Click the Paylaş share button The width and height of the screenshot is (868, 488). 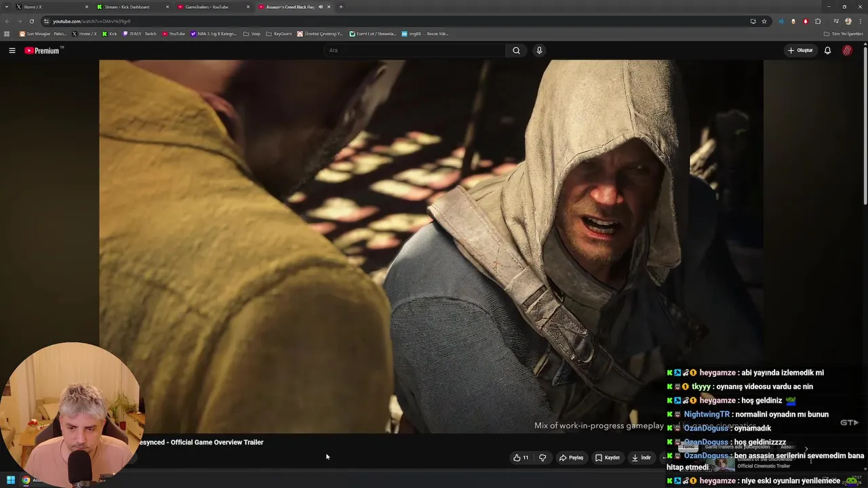pos(571,457)
